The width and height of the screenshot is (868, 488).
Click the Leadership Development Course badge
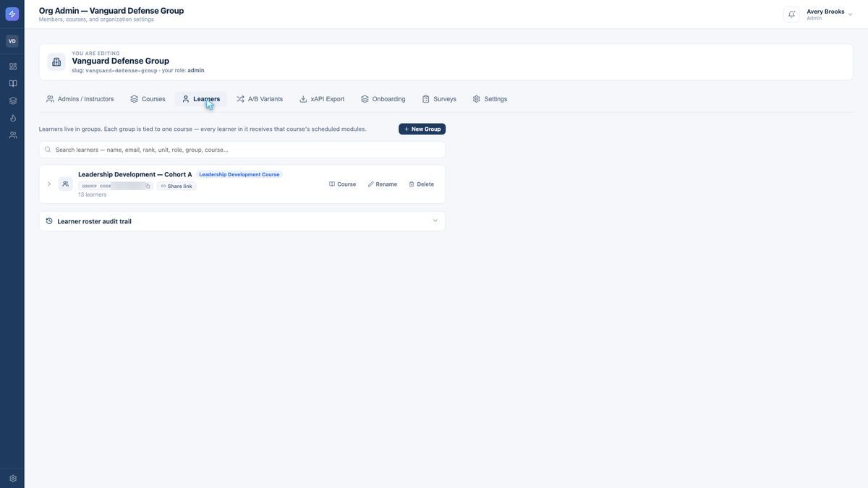point(239,174)
